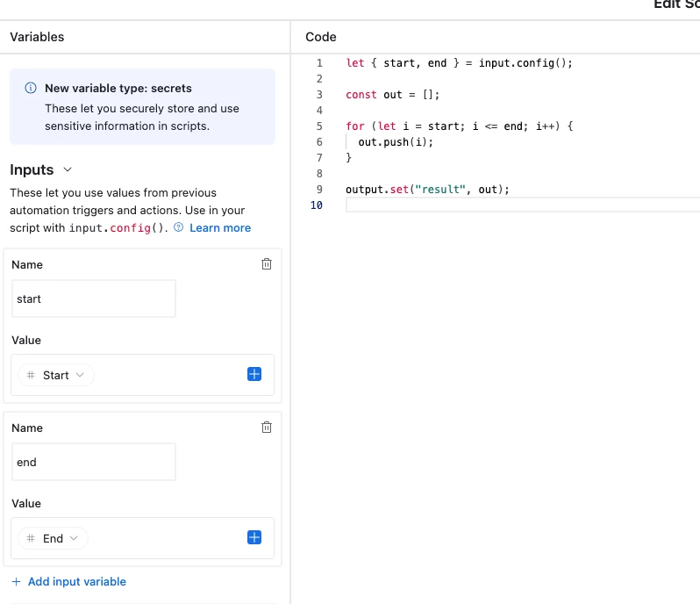The image size is (700, 604).
Task: Click the info icon in secrets notice
Action: (31, 88)
